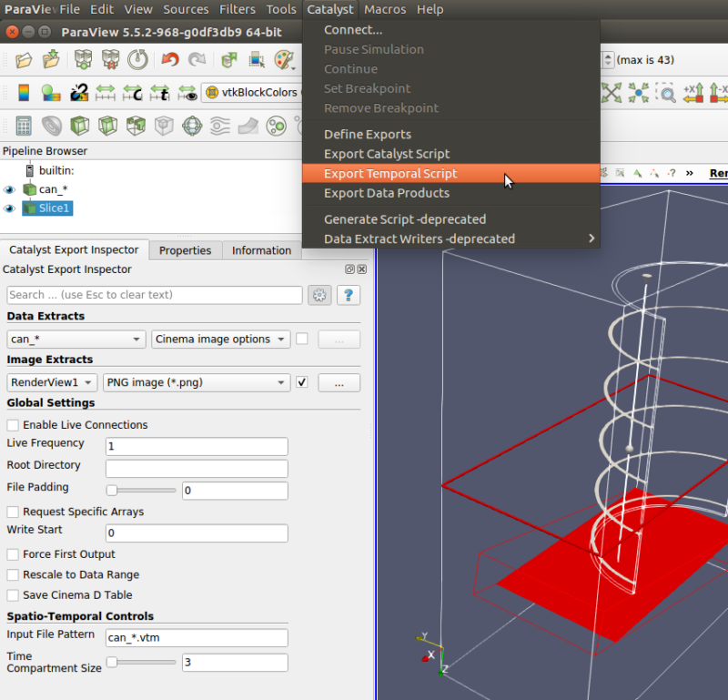Click the Rescale to custom range icon
This screenshot has width=728, height=700.
(x=135, y=93)
